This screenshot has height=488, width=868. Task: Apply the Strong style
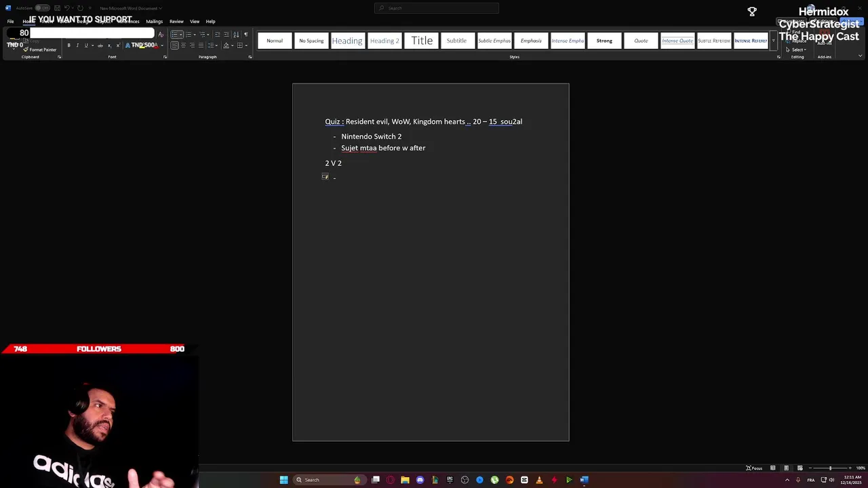point(604,41)
